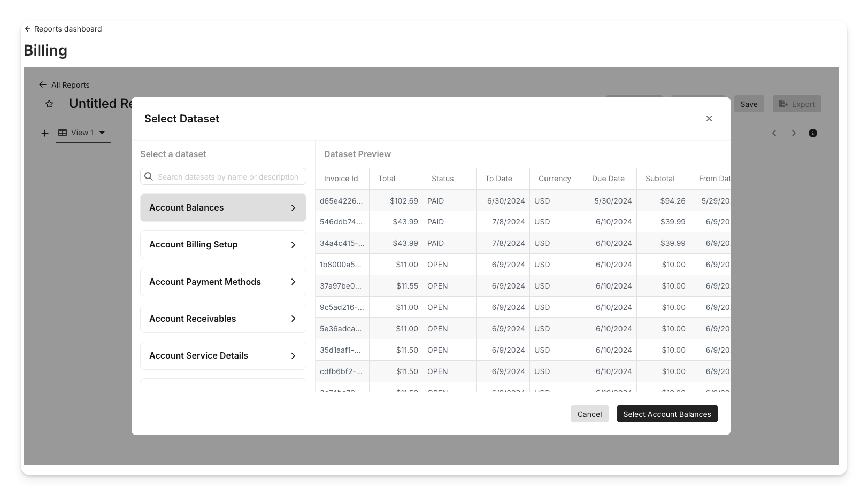Select the Account Balances dataset item

(x=223, y=207)
